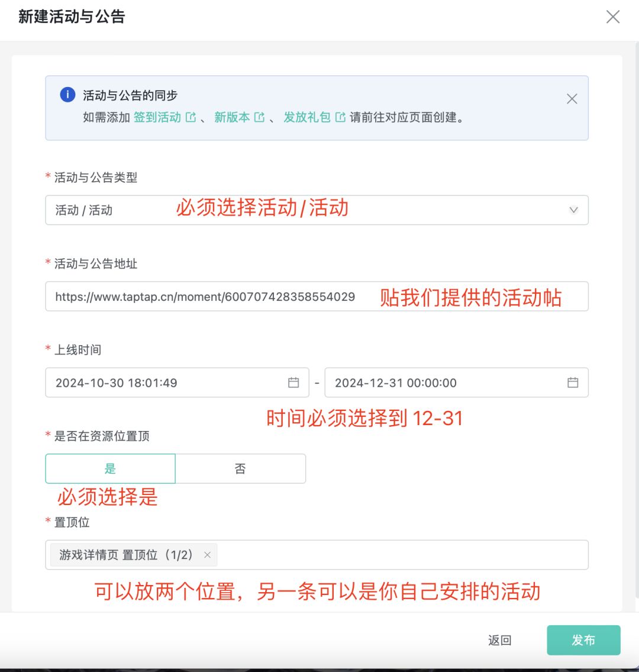Click the 返回 button
The image size is (639, 672).
(500, 640)
